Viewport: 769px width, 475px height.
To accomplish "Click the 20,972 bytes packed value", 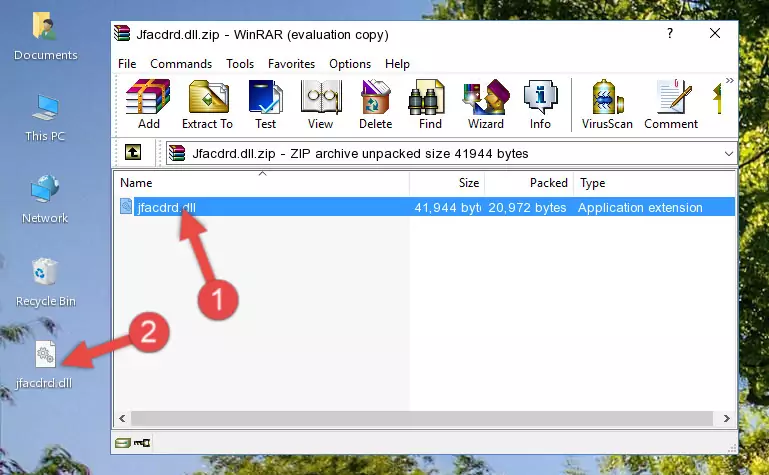I will pos(527,208).
